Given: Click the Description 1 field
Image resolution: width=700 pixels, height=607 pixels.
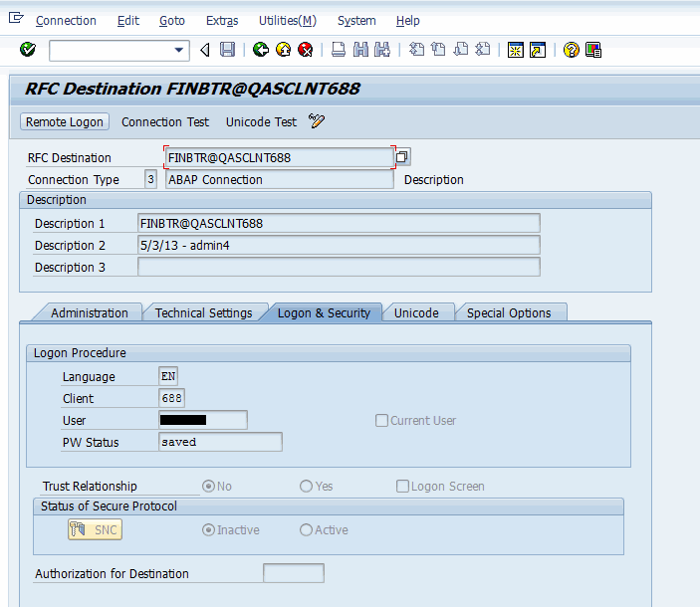Looking at the screenshot, I should pyautogui.click(x=339, y=223).
